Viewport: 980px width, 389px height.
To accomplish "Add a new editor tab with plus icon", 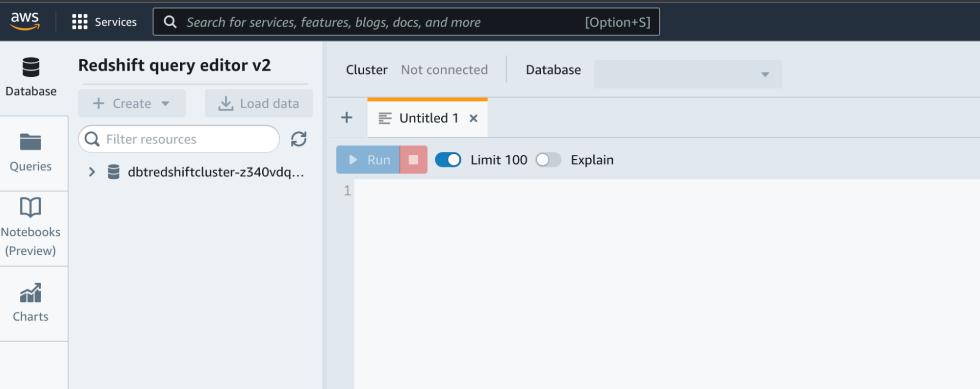I will tap(347, 118).
